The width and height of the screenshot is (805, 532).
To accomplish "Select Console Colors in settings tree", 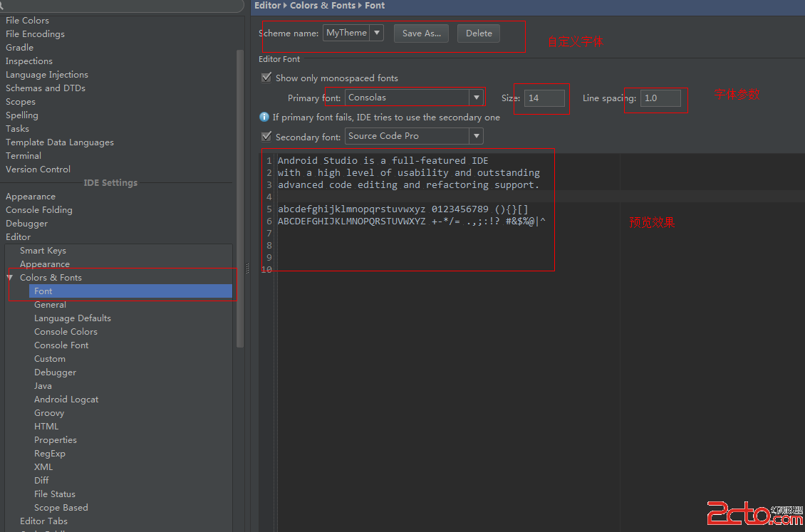I will 66,332.
